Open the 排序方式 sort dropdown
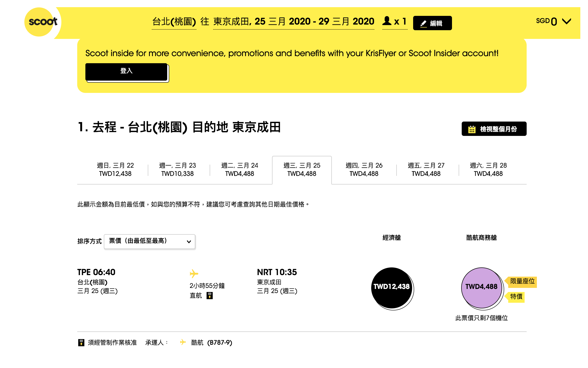The image size is (588, 368). [x=150, y=241]
